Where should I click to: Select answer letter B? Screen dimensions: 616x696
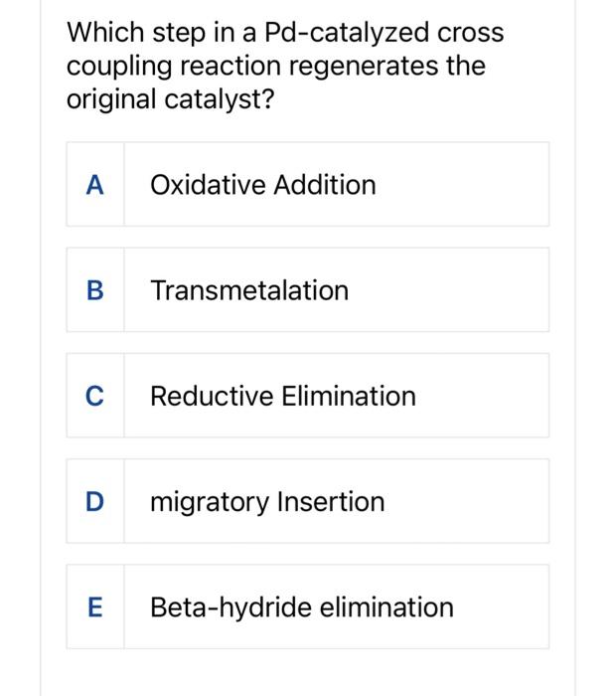(x=95, y=290)
